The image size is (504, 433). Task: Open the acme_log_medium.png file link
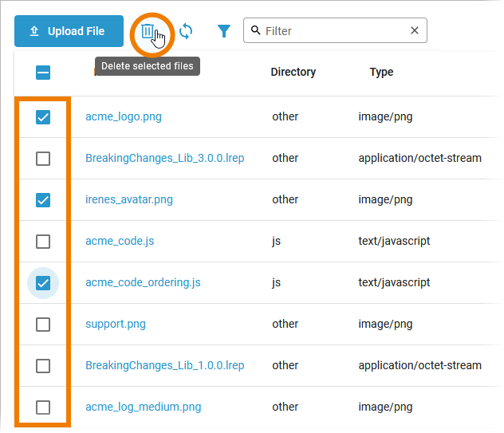(143, 407)
